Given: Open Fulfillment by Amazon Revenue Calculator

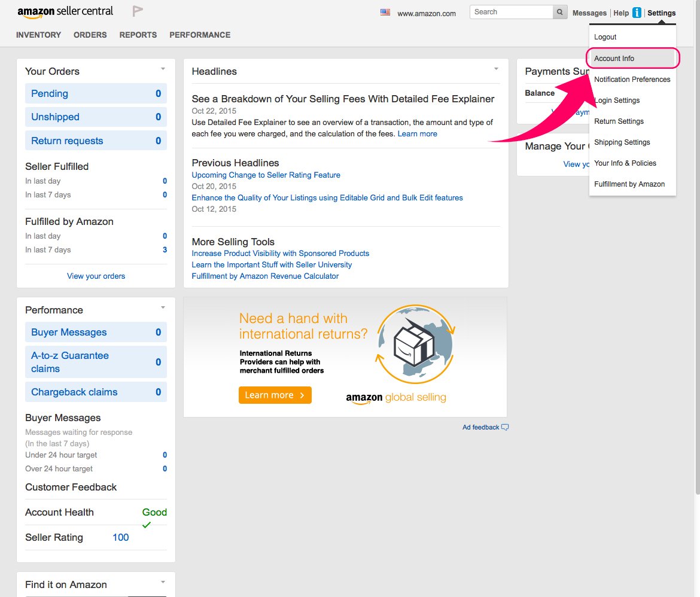Looking at the screenshot, I should point(265,276).
